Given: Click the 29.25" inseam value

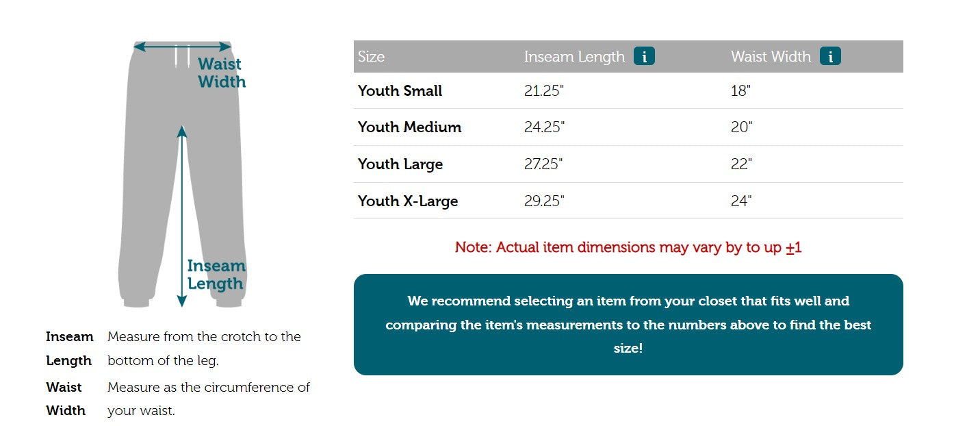Looking at the screenshot, I should click(544, 201).
